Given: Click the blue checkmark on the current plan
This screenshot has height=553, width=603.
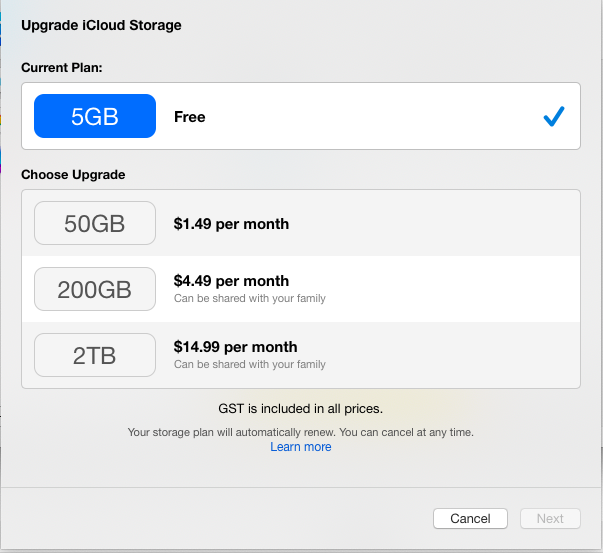Looking at the screenshot, I should (553, 117).
